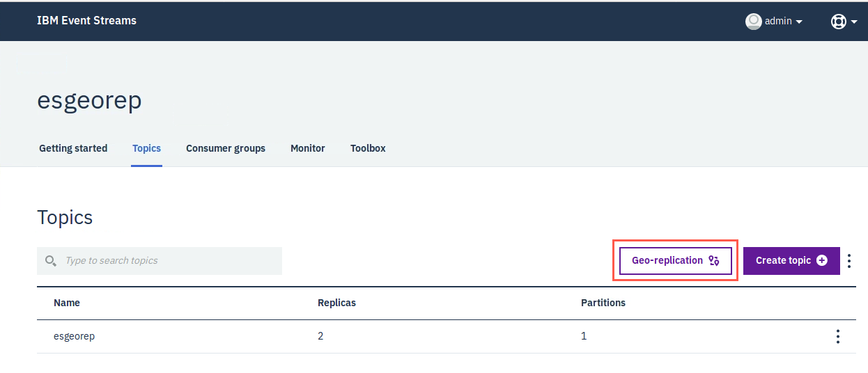Click the Partitions column header
Image resolution: width=868 pixels, height=373 pixels.
click(x=603, y=303)
